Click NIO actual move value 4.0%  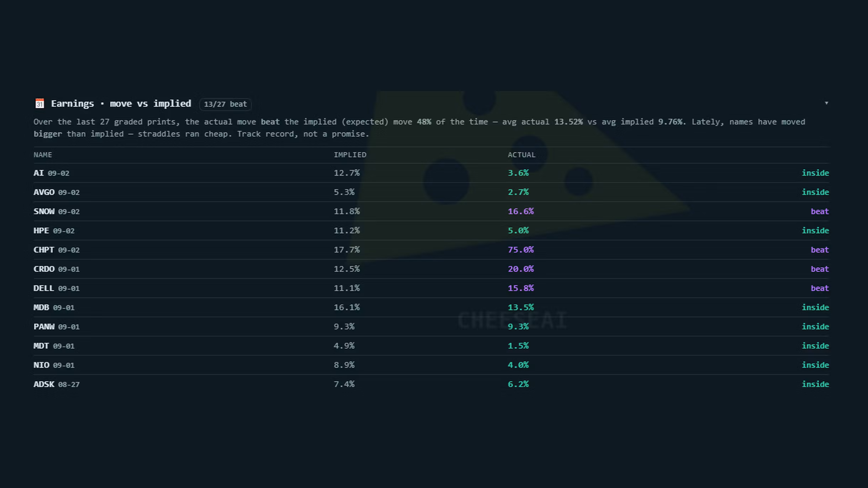(518, 365)
